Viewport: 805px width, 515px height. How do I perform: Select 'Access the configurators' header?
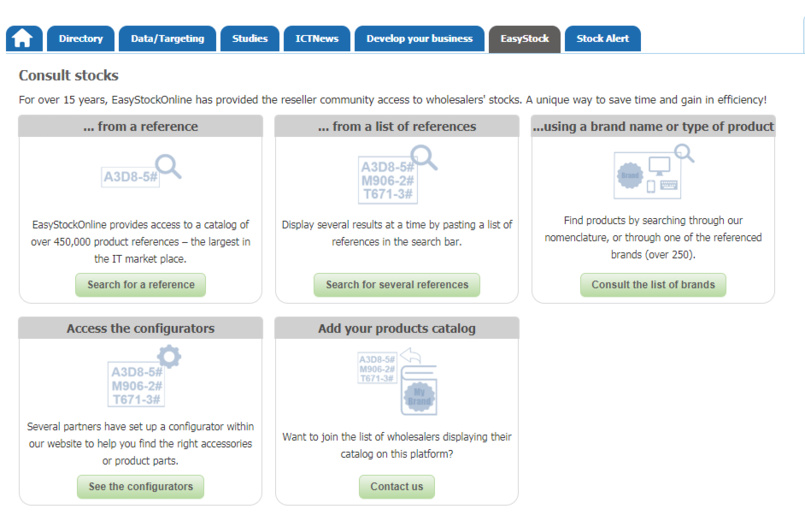click(141, 328)
